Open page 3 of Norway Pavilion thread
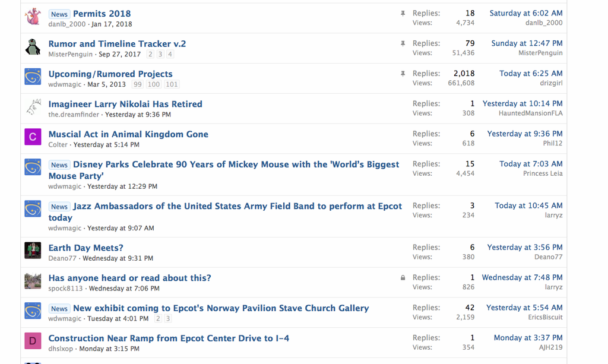 point(168,318)
